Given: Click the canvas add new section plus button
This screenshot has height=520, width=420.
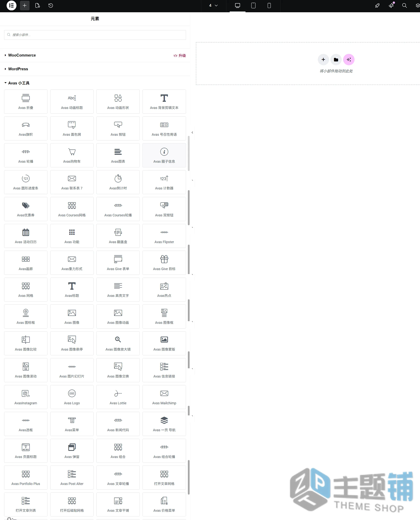Looking at the screenshot, I should [323, 60].
